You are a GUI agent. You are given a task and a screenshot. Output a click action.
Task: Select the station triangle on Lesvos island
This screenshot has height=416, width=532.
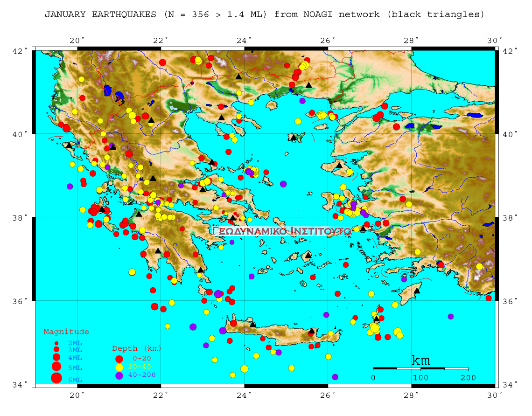pyautogui.click(x=339, y=165)
